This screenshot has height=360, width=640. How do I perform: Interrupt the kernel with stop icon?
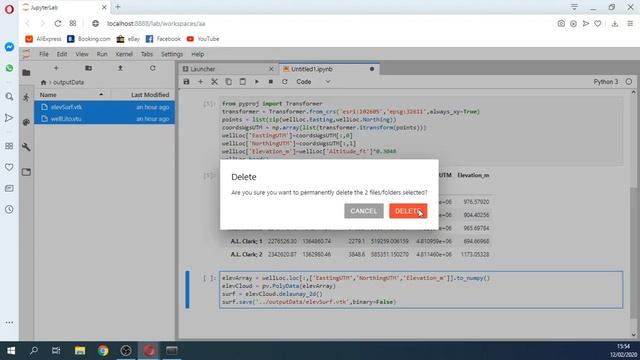pos(271,82)
